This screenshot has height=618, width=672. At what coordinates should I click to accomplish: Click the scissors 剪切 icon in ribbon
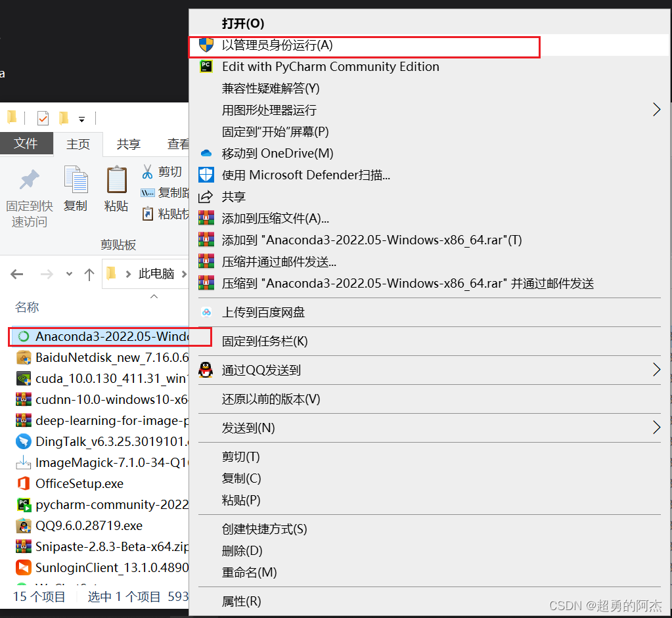[147, 171]
